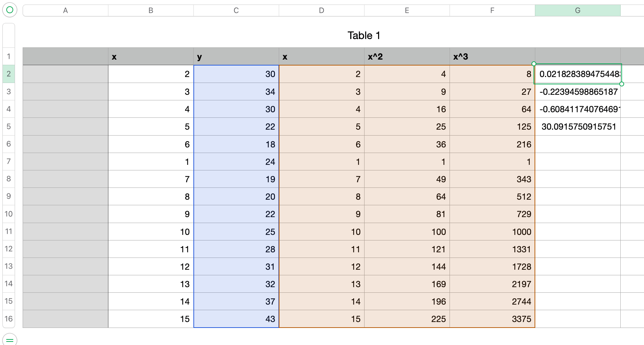644x345 pixels.
Task: Click column D header
Action: 321,10
